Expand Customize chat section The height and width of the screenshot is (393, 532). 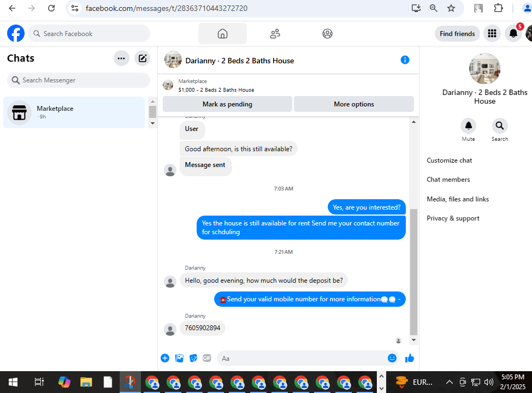point(449,160)
